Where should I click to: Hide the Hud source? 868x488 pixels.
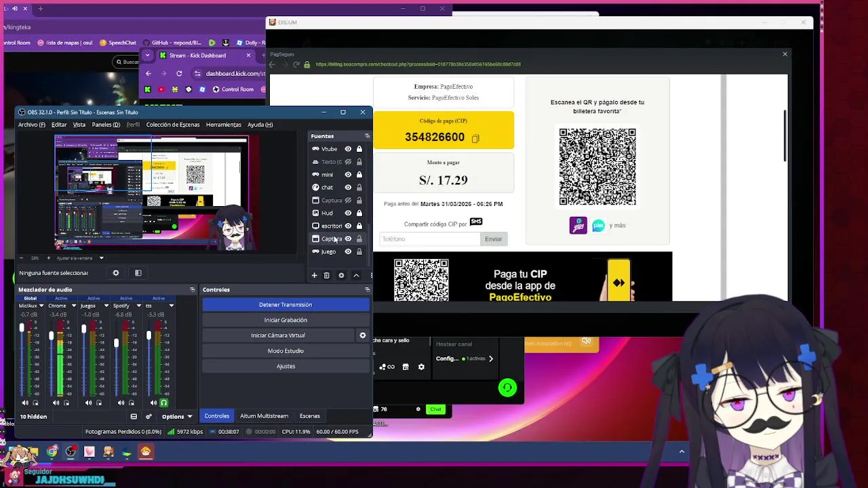[x=348, y=213]
